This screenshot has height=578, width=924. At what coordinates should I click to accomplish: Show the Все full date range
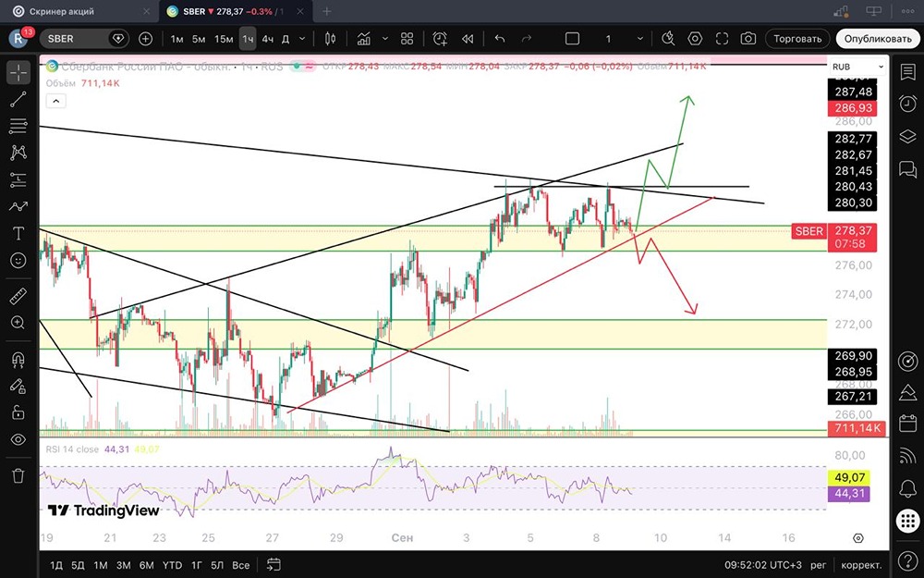(x=240, y=565)
